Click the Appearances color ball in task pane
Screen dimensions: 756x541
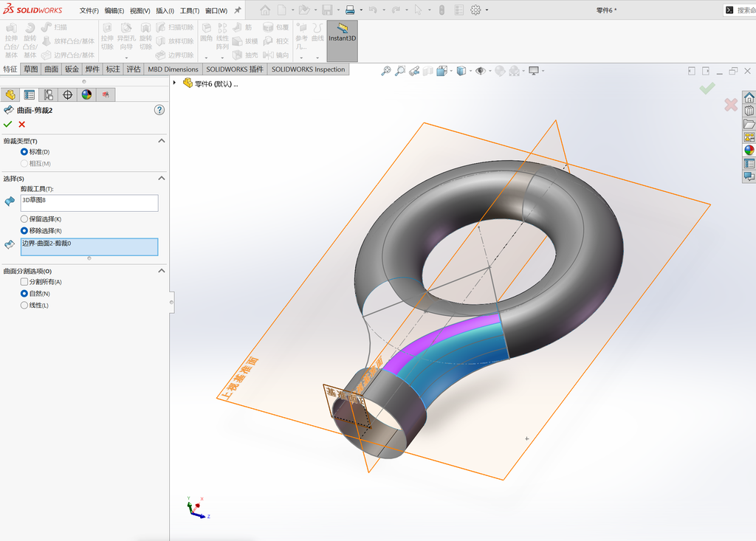tap(749, 150)
